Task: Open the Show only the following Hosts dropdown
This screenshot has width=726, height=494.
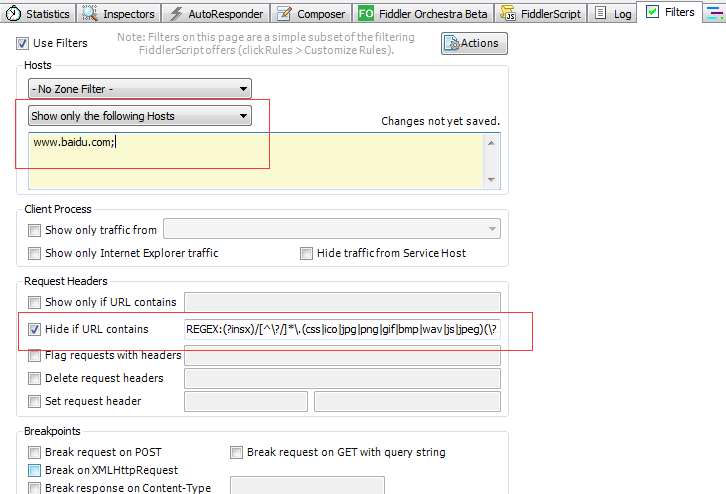Action: pyautogui.click(x=140, y=116)
